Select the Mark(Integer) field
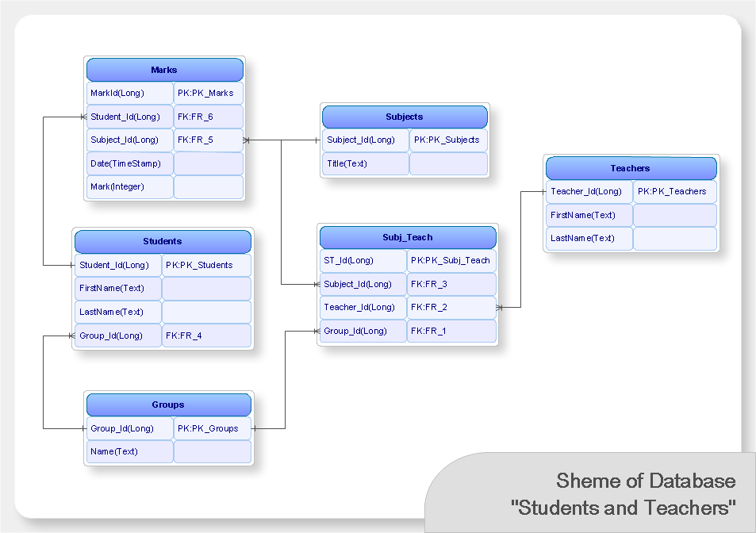Viewport: 756px width, 533px height. pos(129,187)
